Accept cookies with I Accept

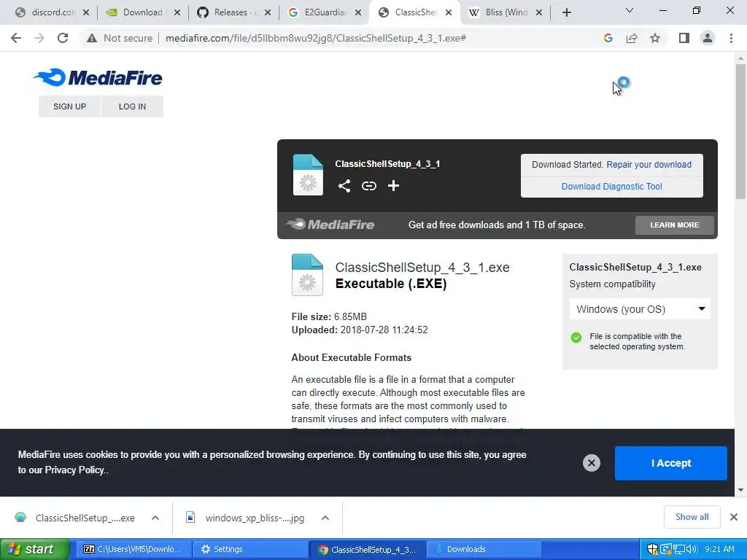[x=671, y=463]
